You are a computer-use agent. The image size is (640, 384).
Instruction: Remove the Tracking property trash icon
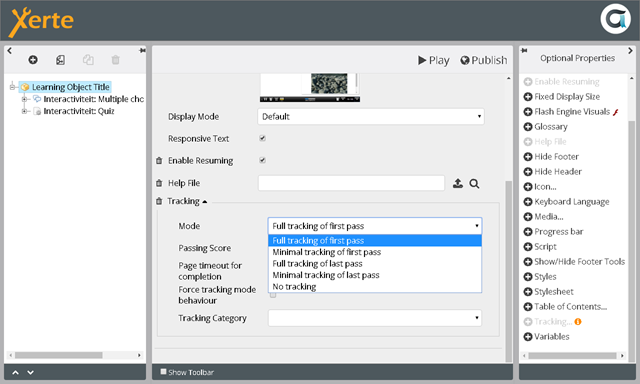[x=159, y=201]
